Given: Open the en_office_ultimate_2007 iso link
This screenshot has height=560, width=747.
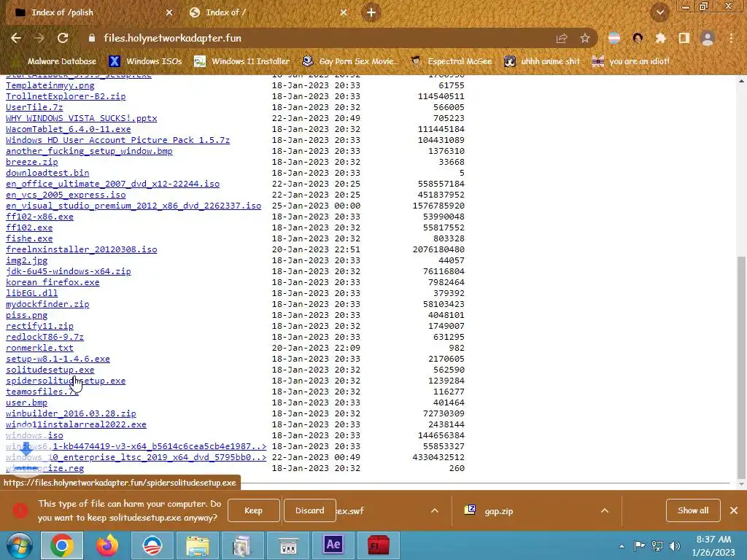Looking at the screenshot, I should 112,184.
